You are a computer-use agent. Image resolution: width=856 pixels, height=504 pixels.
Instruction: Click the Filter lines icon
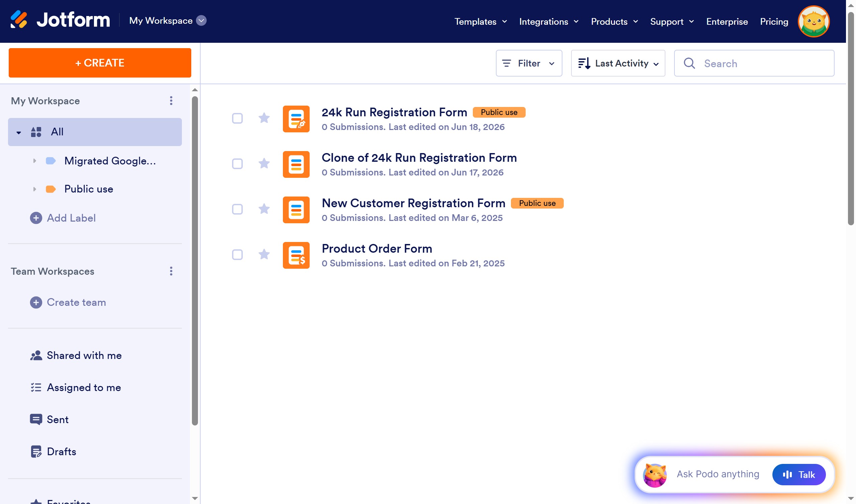[x=507, y=63]
